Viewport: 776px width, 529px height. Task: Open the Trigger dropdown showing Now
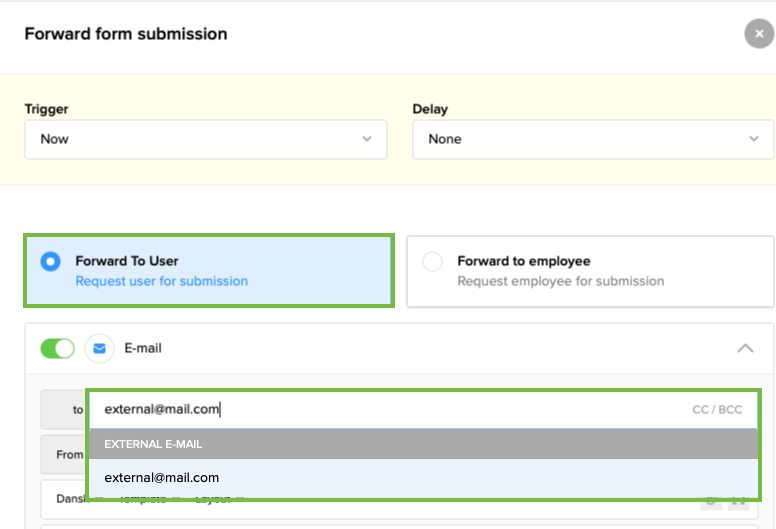tap(205, 139)
